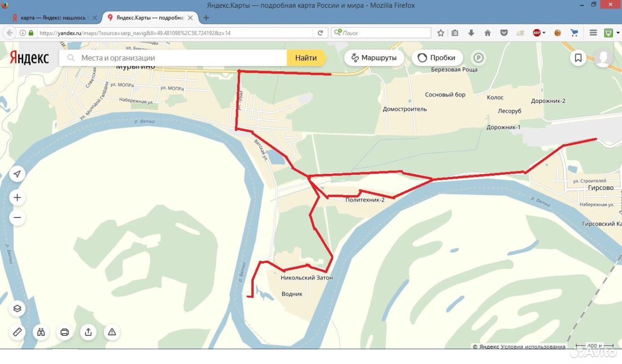Click the Лесоруб map label
Screen dimensions: 622x364
(510, 111)
